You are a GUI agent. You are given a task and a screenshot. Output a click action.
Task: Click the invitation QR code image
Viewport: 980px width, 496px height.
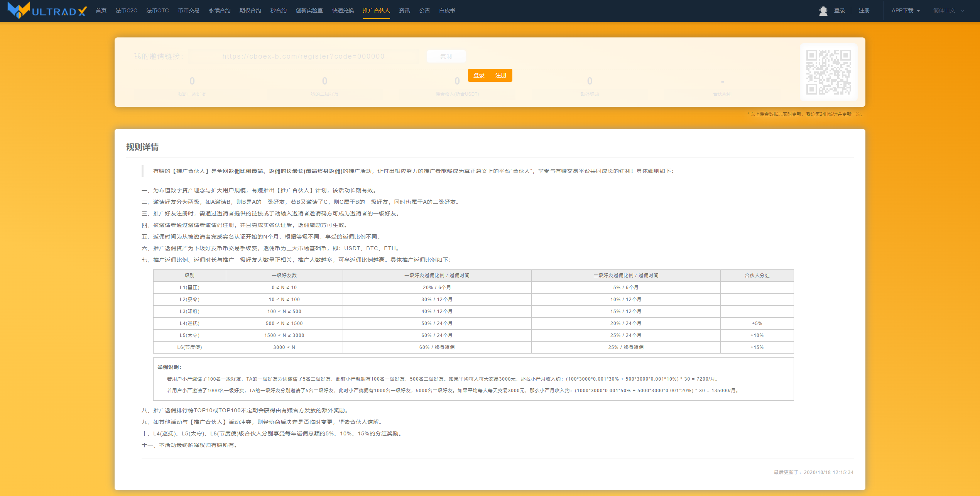[828, 72]
